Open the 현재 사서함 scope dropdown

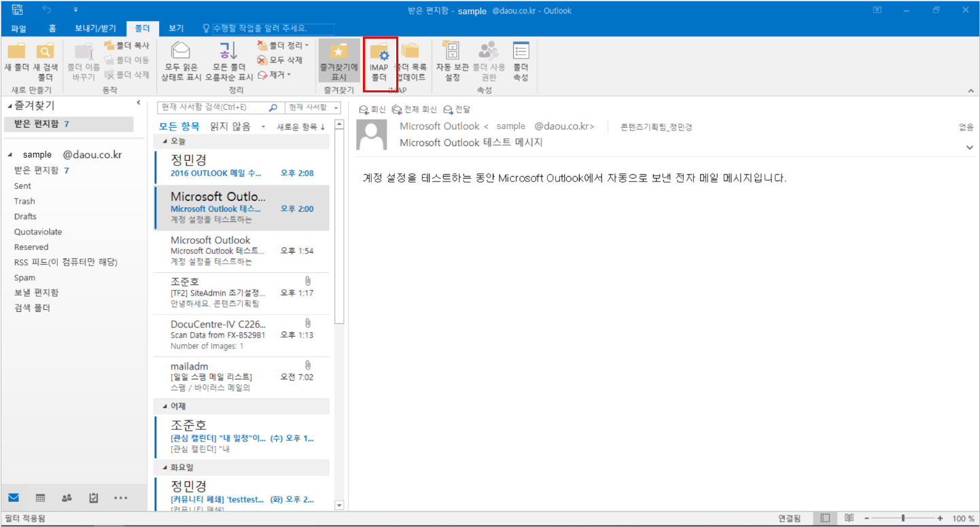point(313,107)
